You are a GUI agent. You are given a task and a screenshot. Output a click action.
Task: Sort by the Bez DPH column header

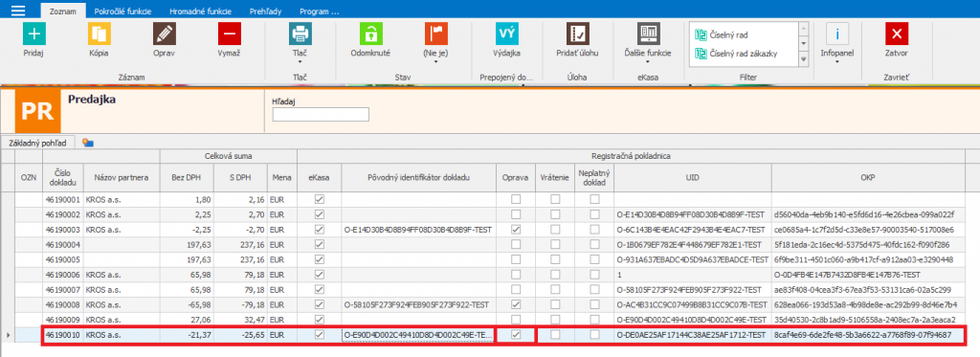(187, 178)
